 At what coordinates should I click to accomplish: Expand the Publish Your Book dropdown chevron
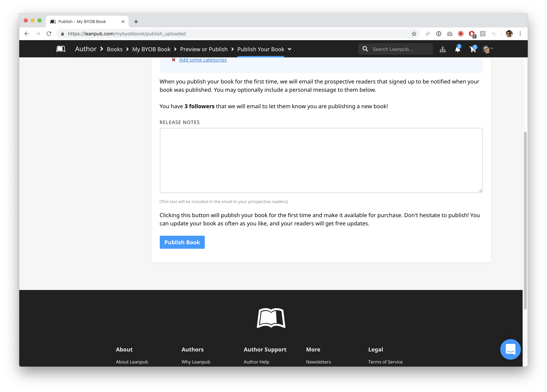289,49
